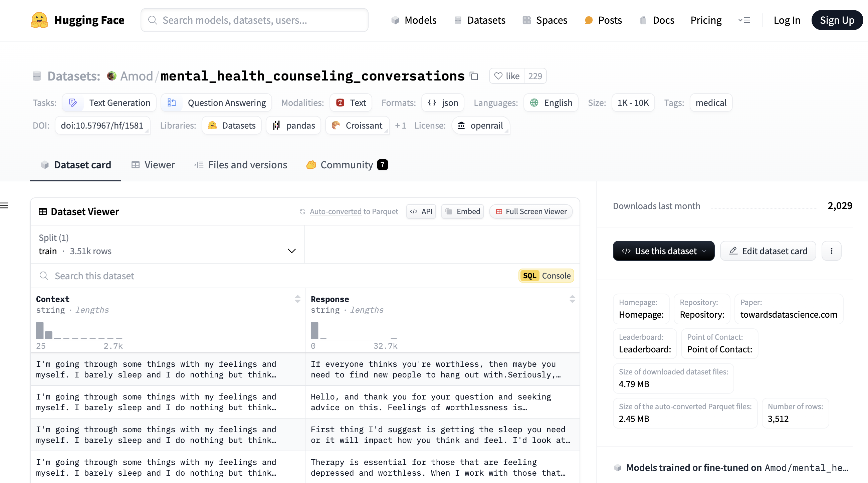
Task: Click the Downloads last month 2,029 value
Action: point(840,206)
